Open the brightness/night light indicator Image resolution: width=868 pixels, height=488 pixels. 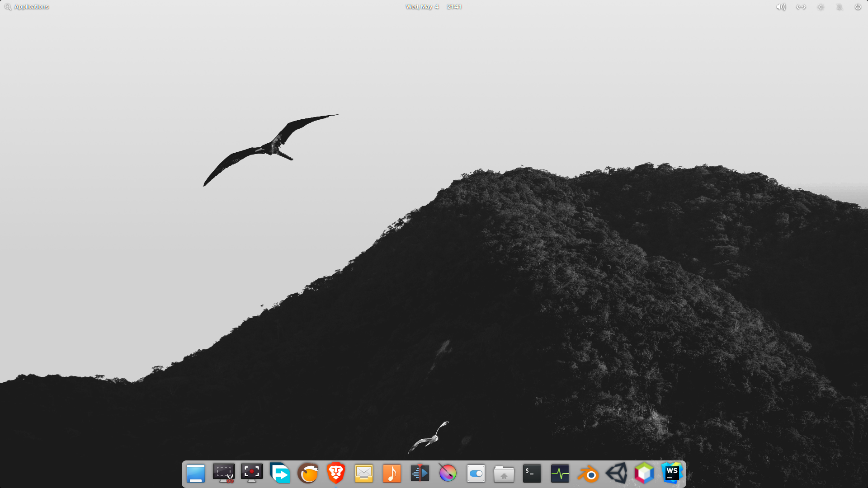click(821, 7)
